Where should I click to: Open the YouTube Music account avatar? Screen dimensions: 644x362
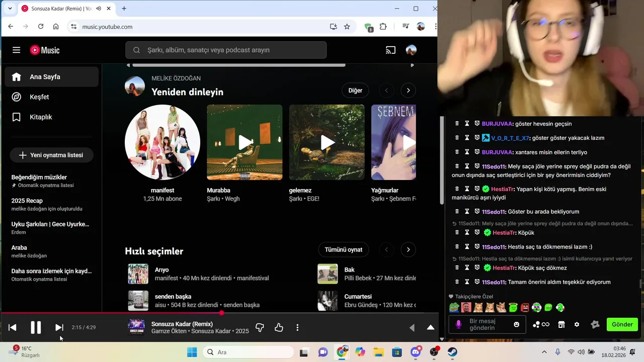click(x=411, y=50)
